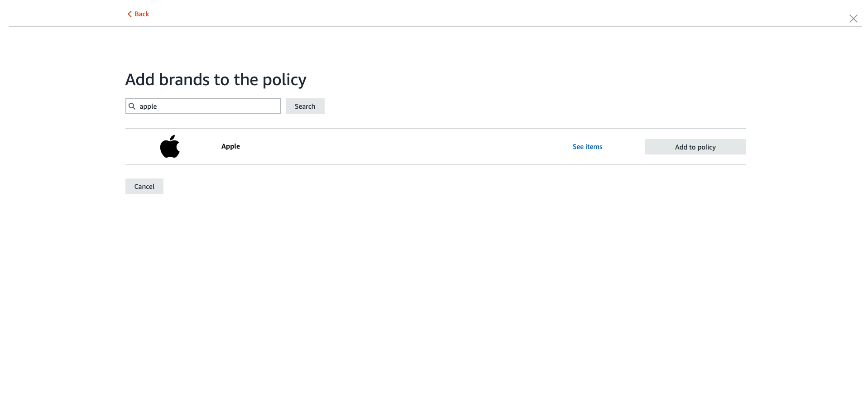Go back using the Back link text
The width and height of the screenshot is (868, 400).
pos(142,14)
